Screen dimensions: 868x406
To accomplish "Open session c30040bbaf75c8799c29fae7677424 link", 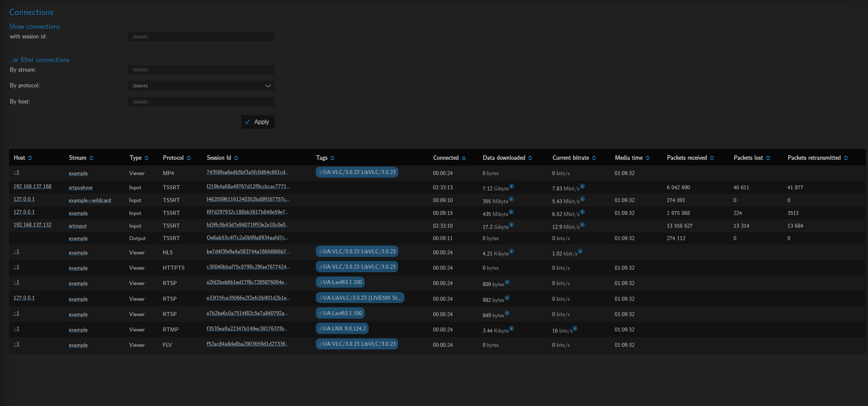I will (x=248, y=267).
